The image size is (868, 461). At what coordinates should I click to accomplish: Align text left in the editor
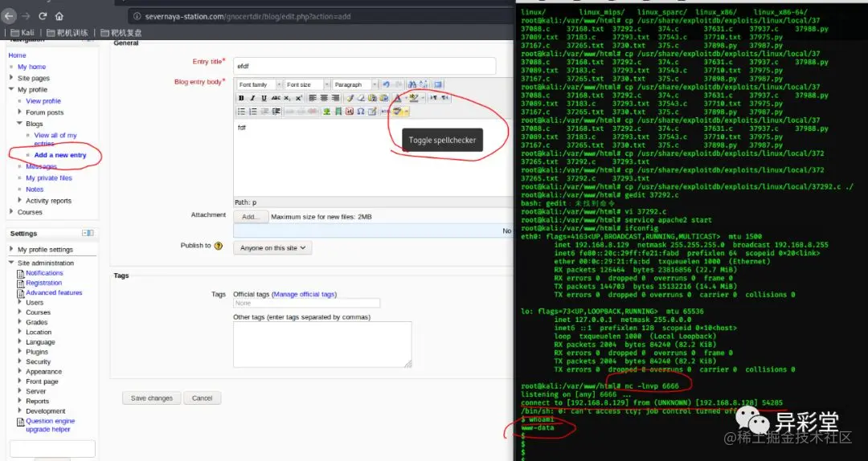pyautogui.click(x=313, y=98)
